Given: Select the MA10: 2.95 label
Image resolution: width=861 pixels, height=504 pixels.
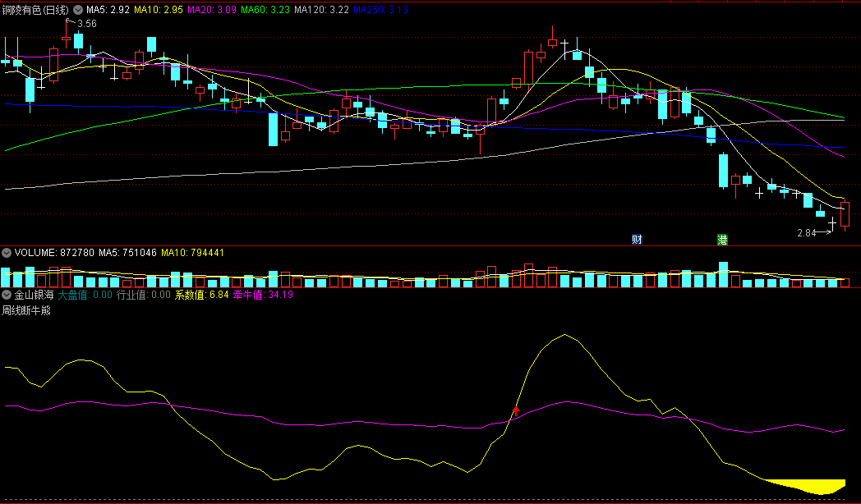Looking at the screenshot, I should [158, 10].
